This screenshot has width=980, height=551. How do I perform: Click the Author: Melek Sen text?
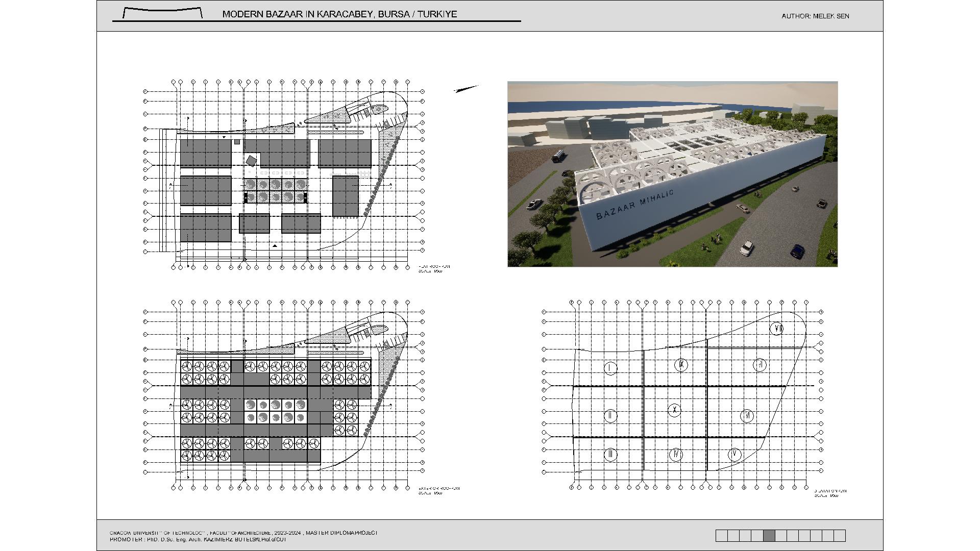click(815, 16)
